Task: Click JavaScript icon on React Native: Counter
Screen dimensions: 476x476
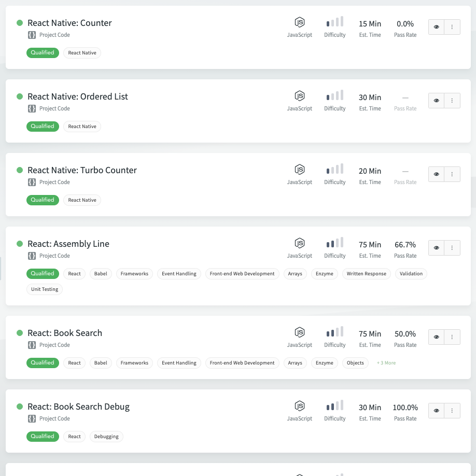Action: point(300,22)
